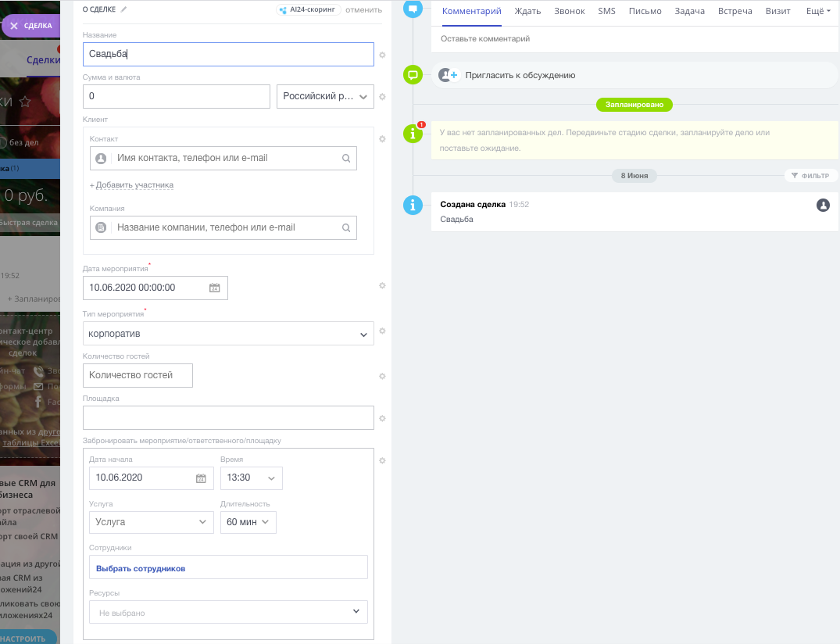Screen dimensions: 840x644
Task: Expand Услуга dropdown
Action: 151,522
